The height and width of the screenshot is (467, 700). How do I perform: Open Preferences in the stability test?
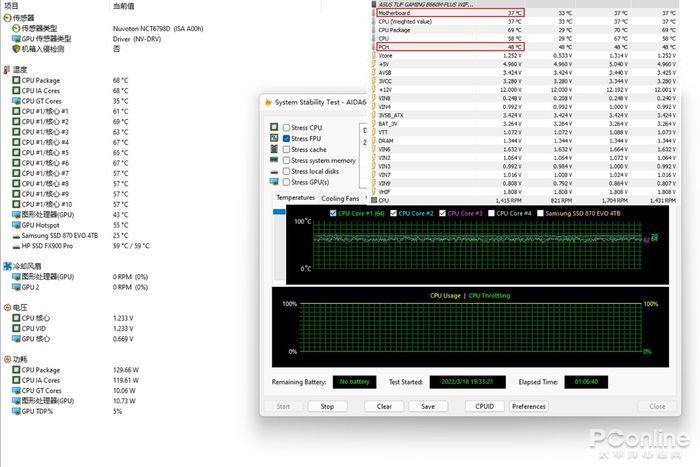click(529, 406)
